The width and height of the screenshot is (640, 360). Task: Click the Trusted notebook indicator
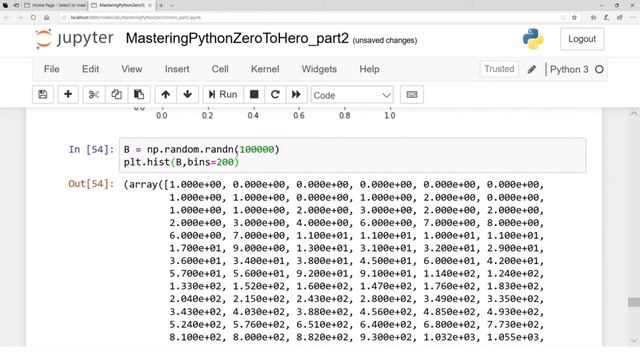pos(499,69)
